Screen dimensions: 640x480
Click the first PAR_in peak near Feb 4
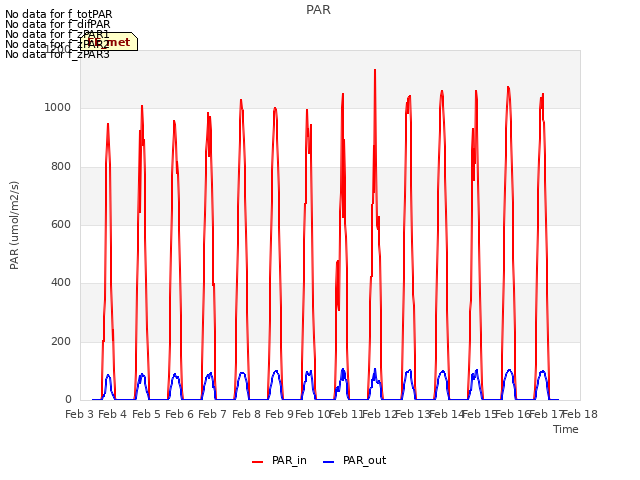tap(108, 124)
